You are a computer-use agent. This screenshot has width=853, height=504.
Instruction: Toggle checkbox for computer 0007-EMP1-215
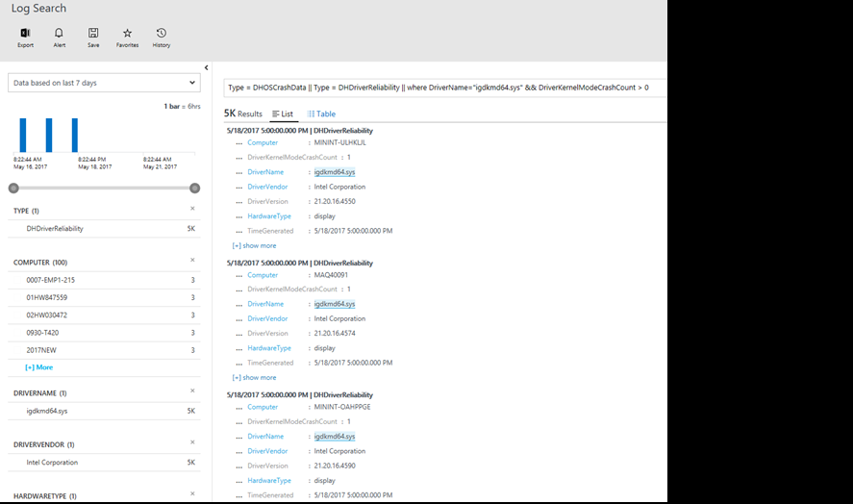tap(19, 280)
